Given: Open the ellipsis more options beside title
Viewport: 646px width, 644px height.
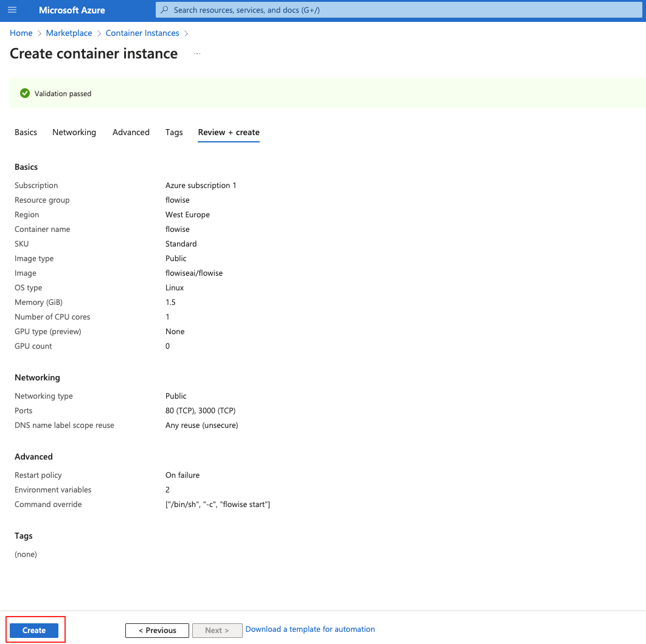Looking at the screenshot, I should coord(197,54).
